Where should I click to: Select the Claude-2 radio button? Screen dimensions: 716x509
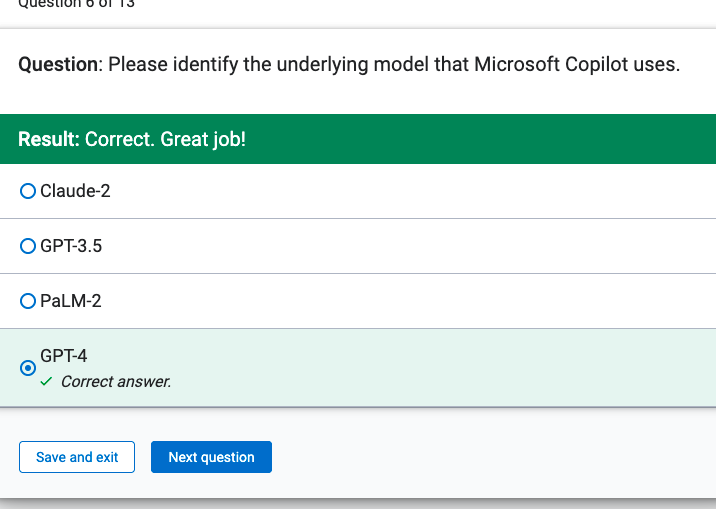click(x=28, y=191)
